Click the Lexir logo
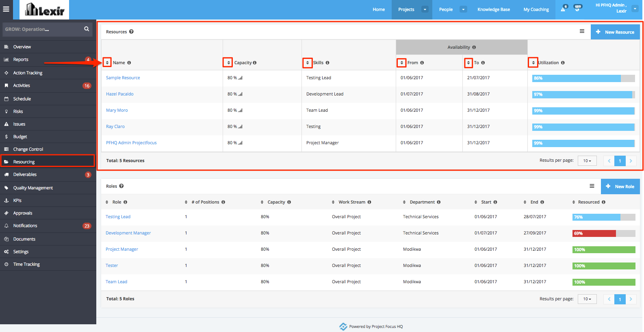The image size is (644, 332). pos(44,9)
